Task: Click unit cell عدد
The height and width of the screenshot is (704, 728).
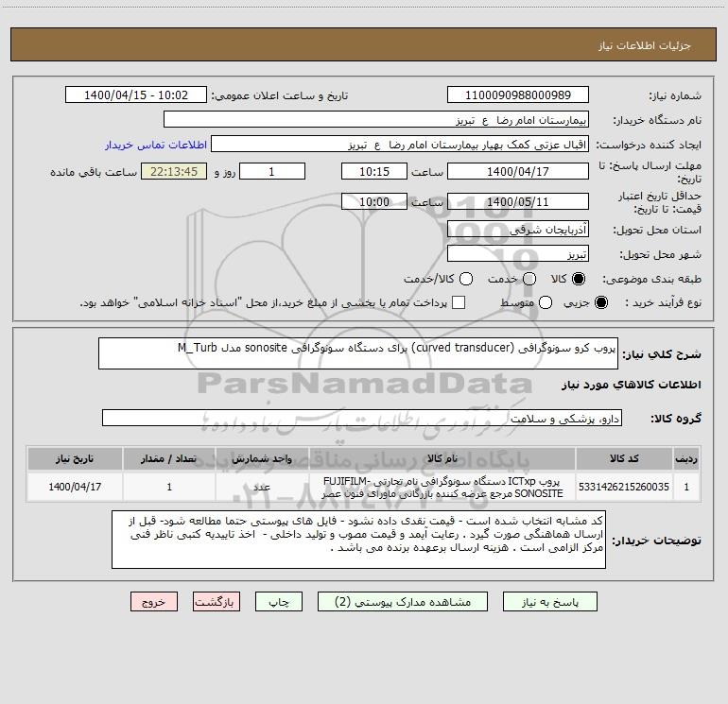Action: 262,487
